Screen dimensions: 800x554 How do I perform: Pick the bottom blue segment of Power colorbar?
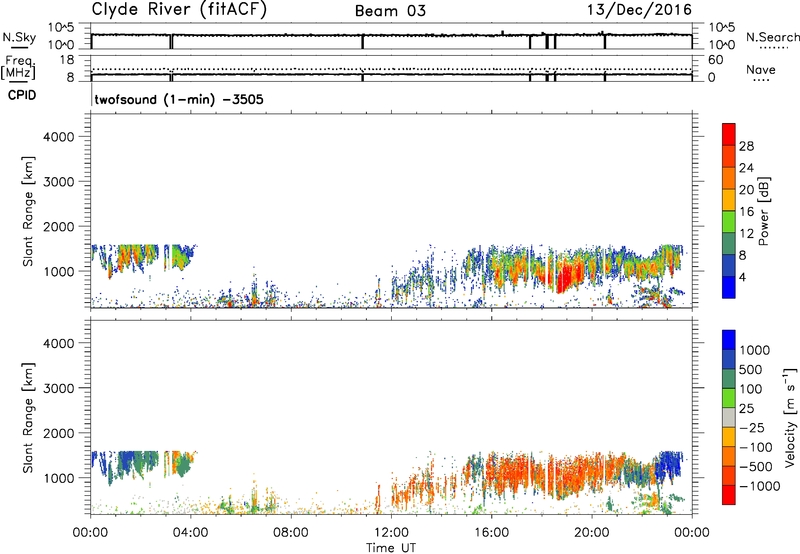[729, 287]
